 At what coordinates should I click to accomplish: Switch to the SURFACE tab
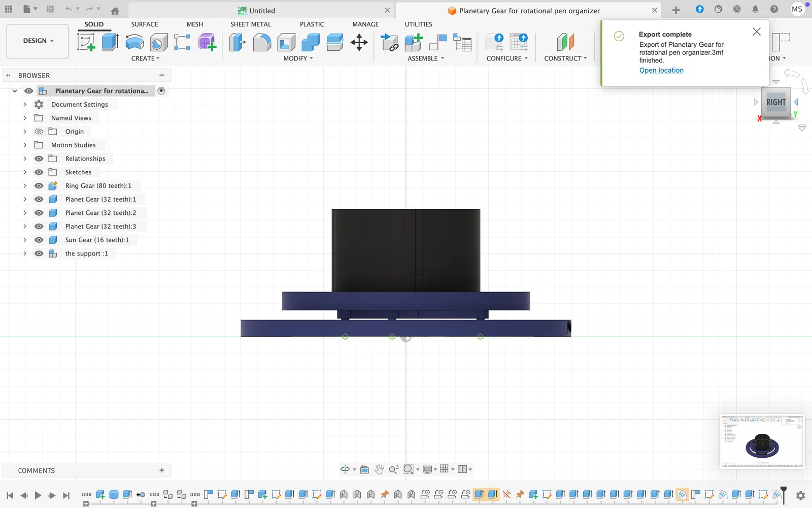tap(145, 24)
